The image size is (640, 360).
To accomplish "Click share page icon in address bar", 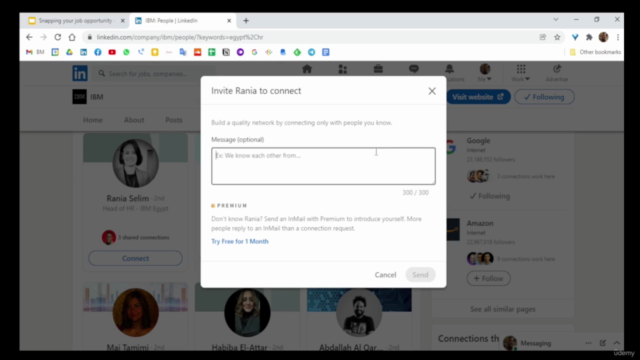I will click(542, 37).
